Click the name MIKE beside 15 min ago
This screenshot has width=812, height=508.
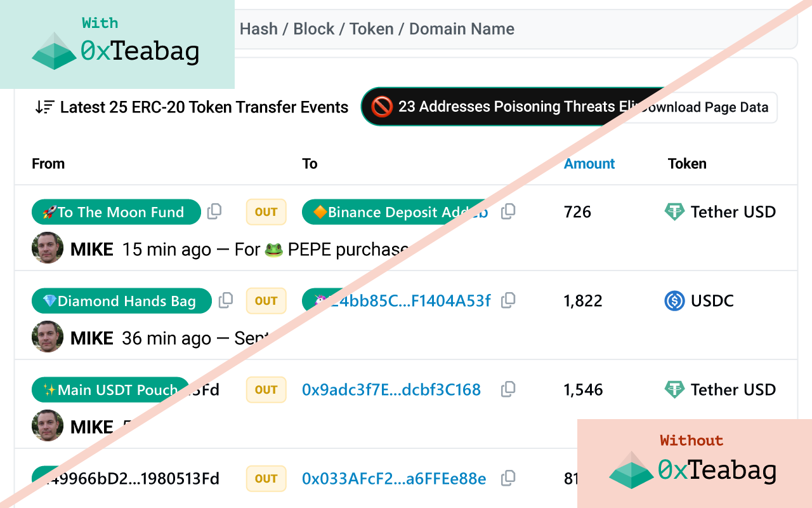coord(92,250)
